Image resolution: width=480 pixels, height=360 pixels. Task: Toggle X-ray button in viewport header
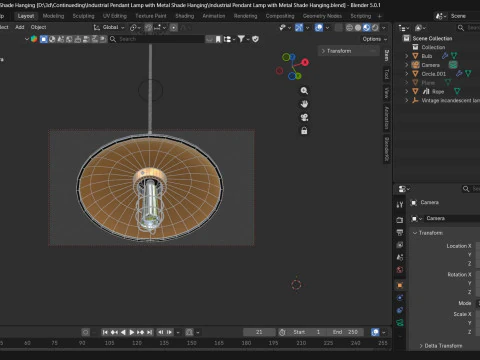point(338,28)
